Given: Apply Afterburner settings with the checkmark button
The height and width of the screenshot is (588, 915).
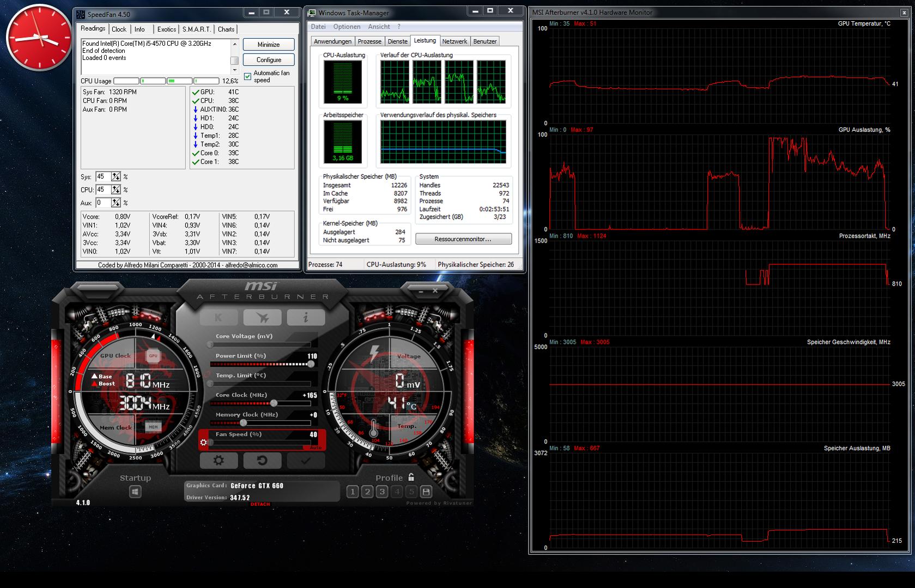Looking at the screenshot, I should (x=306, y=460).
